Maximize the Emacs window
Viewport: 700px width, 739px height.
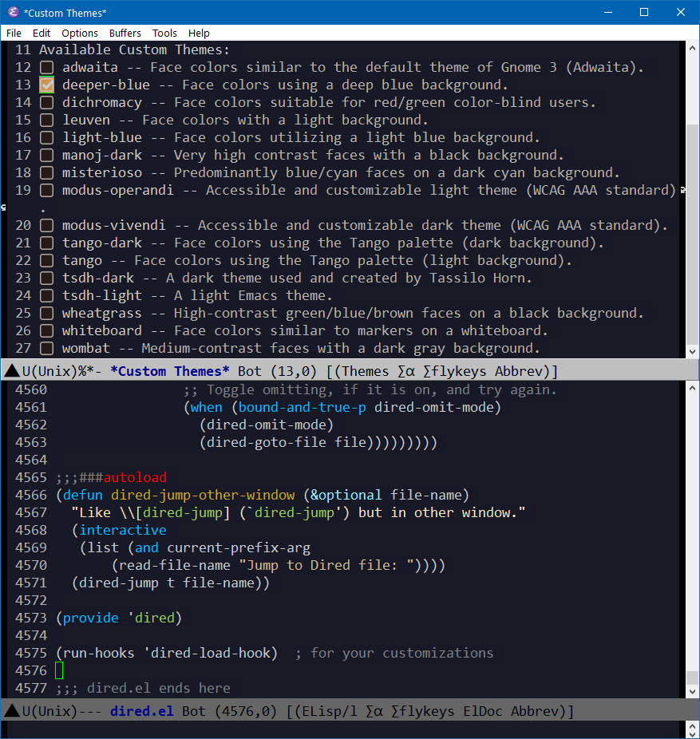click(x=644, y=12)
